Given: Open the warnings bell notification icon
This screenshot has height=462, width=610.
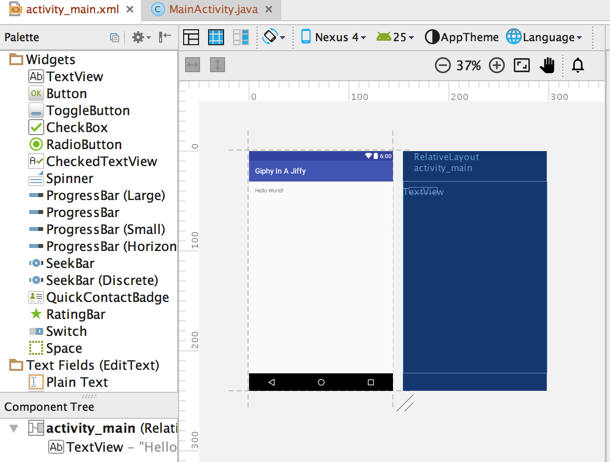Looking at the screenshot, I should (578, 65).
